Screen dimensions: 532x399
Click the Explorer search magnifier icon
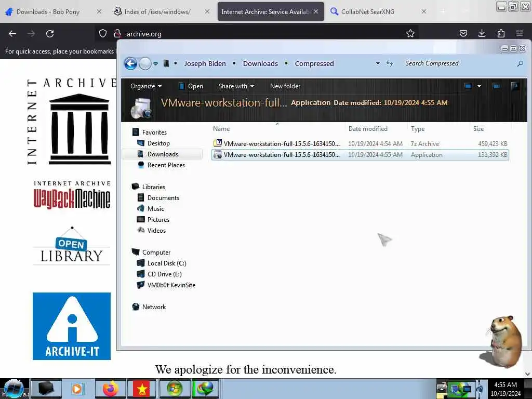pos(520,63)
